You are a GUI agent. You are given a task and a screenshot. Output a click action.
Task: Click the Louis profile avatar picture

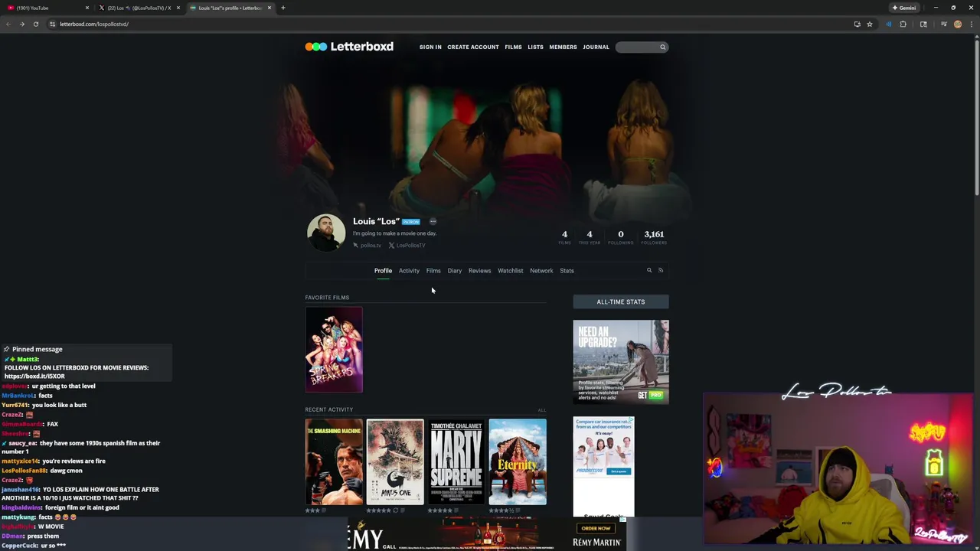[x=326, y=233]
